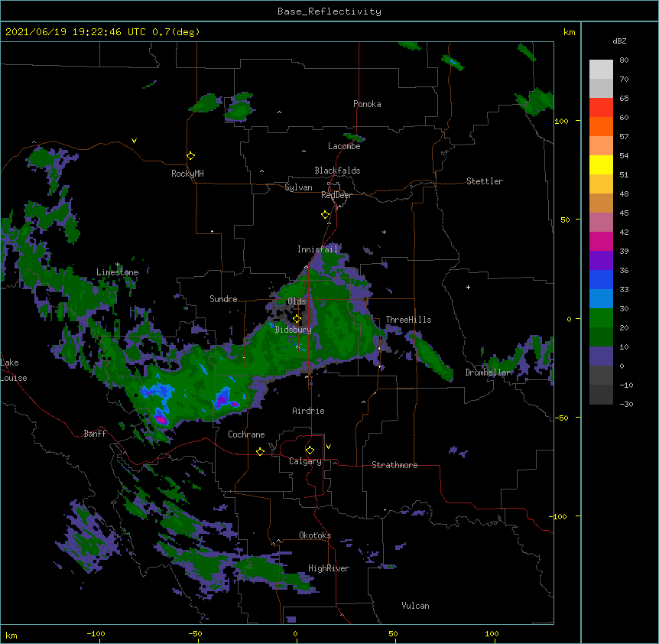Click the HighRiver label

click(329, 568)
